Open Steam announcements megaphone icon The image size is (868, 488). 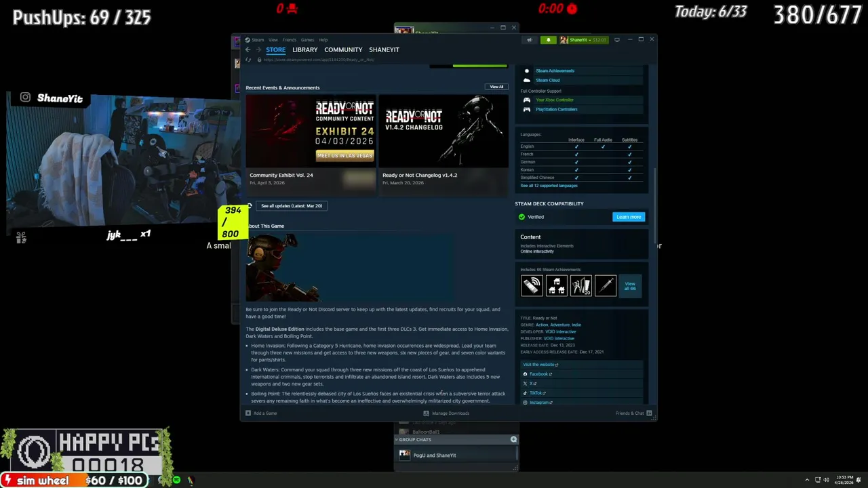(x=529, y=40)
